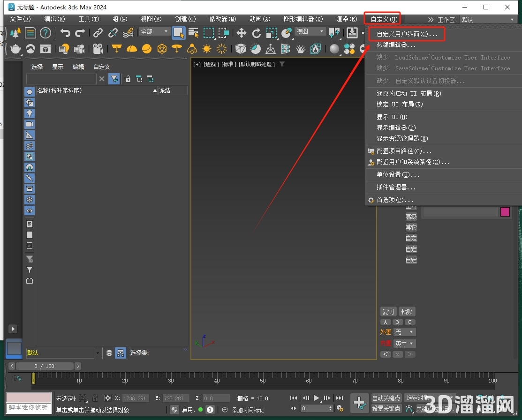
Task: Click the 高级 button
Action: [411, 217]
